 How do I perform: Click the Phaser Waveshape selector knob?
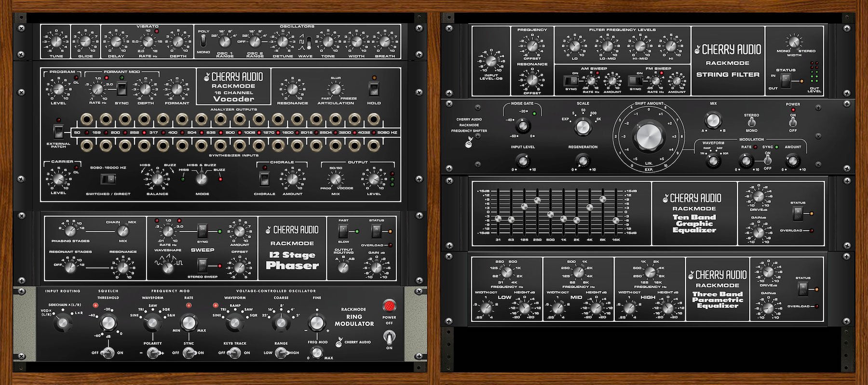pos(168,268)
